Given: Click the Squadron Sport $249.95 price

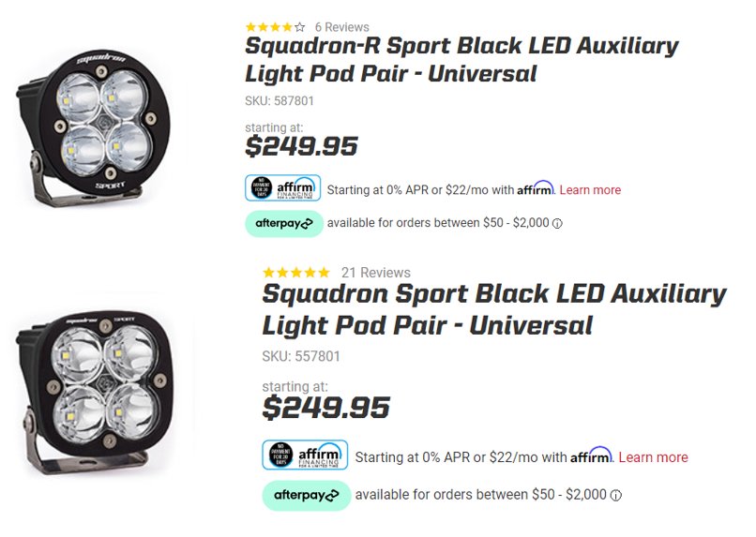Looking at the screenshot, I should click(325, 408).
